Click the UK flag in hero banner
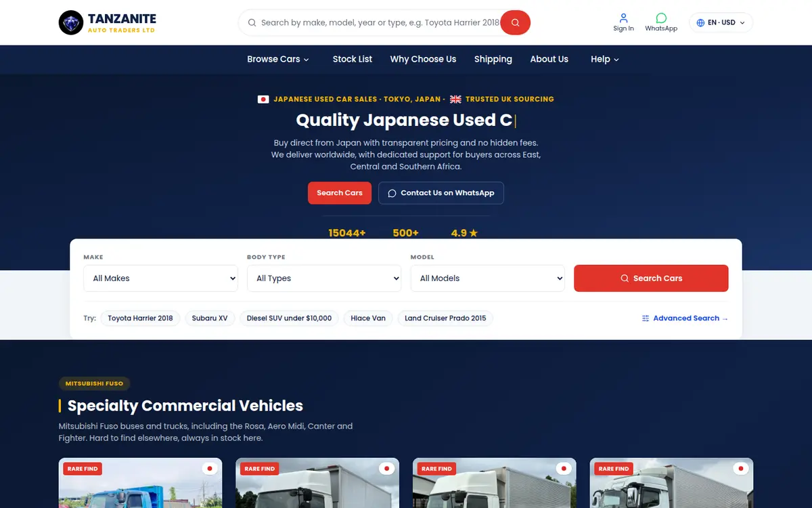This screenshot has width=812, height=508. tap(455, 99)
